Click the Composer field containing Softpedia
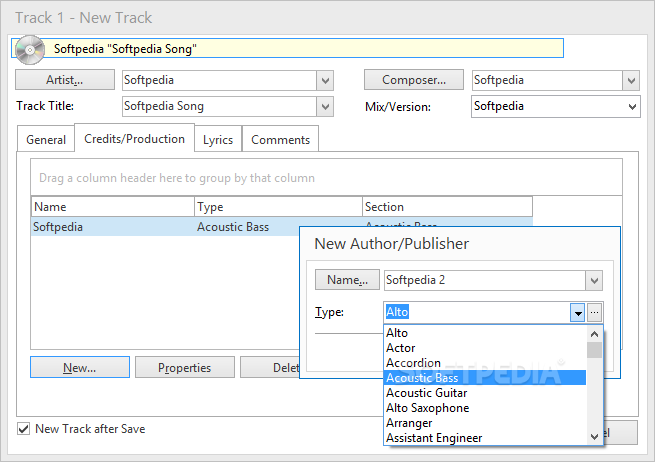Image resolution: width=655 pixels, height=462 pixels. pos(548,80)
